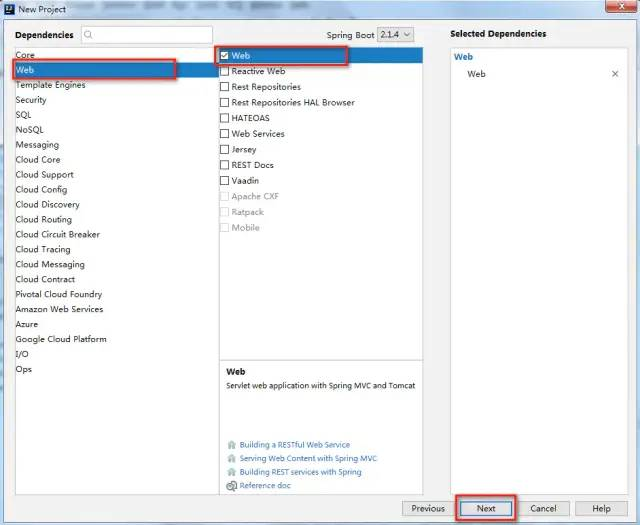The height and width of the screenshot is (525, 640).
Task: Click the Reference doc icon
Action: pyautogui.click(x=231, y=486)
